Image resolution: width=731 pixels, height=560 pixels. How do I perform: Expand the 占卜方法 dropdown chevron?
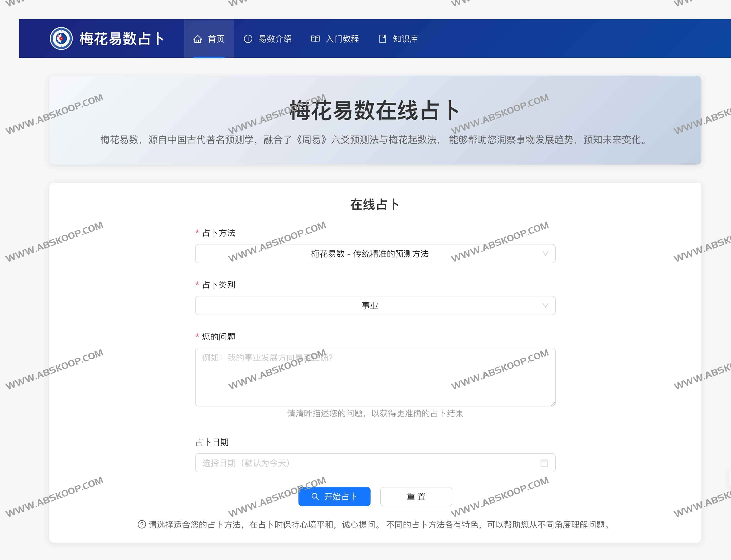pos(545,254)
